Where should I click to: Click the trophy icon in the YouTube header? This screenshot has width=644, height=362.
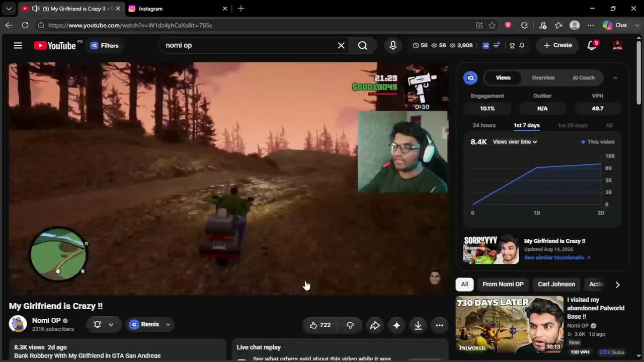pyautogui.click(x=512, y=45)
